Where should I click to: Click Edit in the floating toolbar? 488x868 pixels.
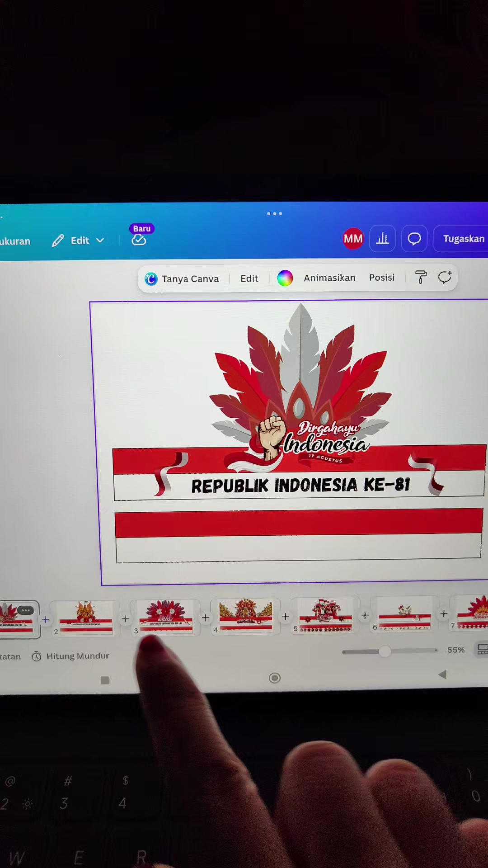[x=249, y=278]
